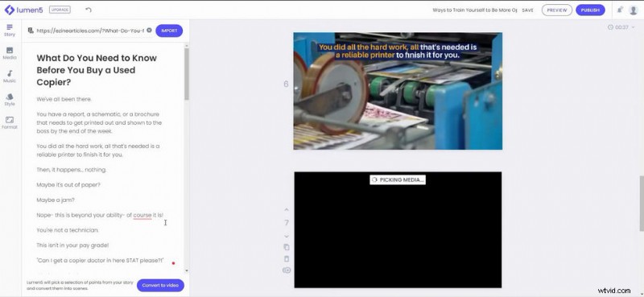Move scene 7 down with chevron
The height and width of the screenshot is (297, 644).
(287, 236)
